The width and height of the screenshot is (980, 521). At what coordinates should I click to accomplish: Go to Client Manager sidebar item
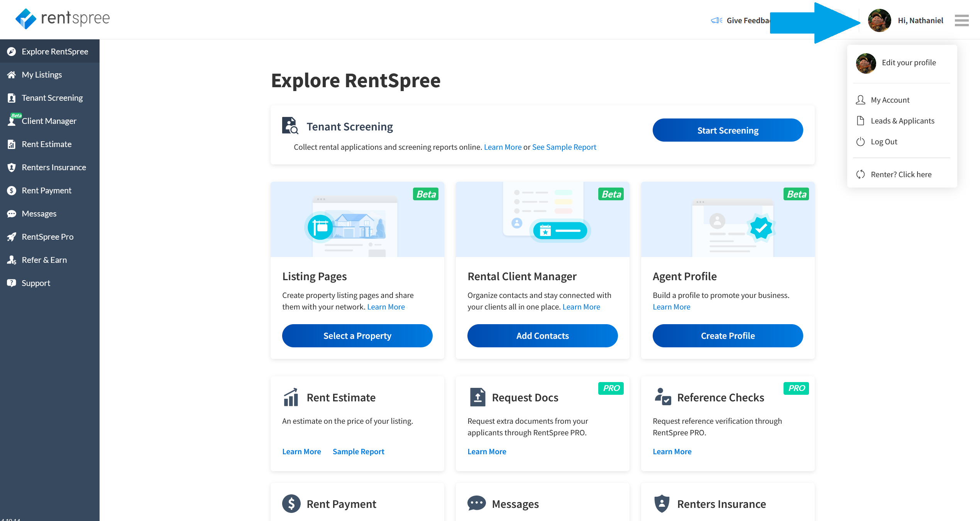pos(49,121)
